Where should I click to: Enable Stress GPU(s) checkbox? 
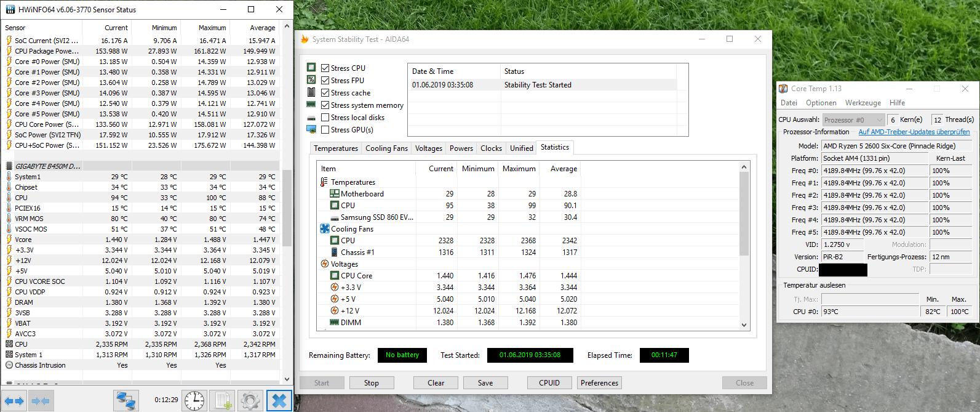coord(325,129)
